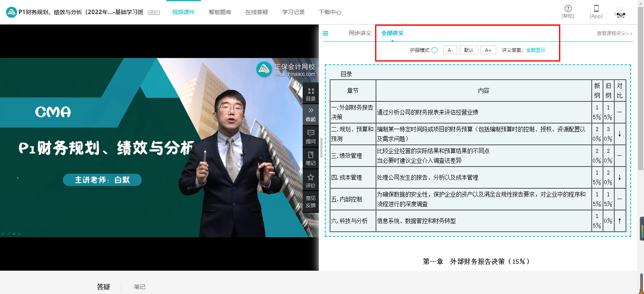
Task: Click the user avatar icon
Action: [x=620, y=13]
